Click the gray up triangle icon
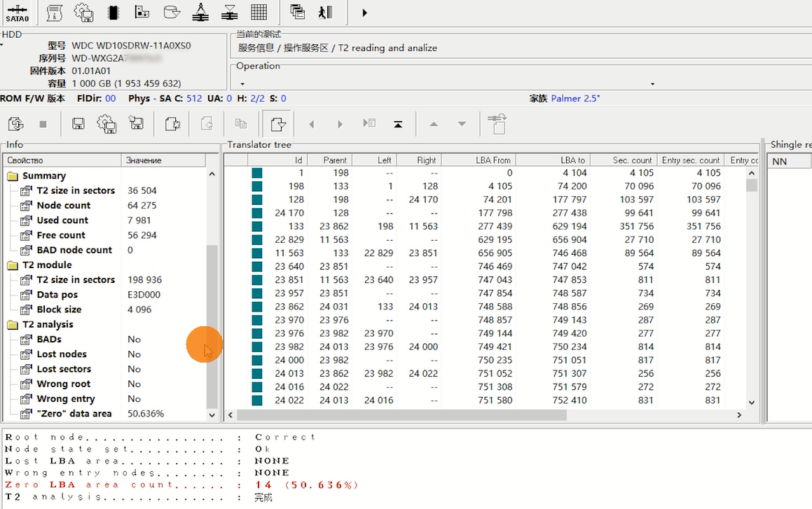 pyautogui.click(x=434, y=124)
